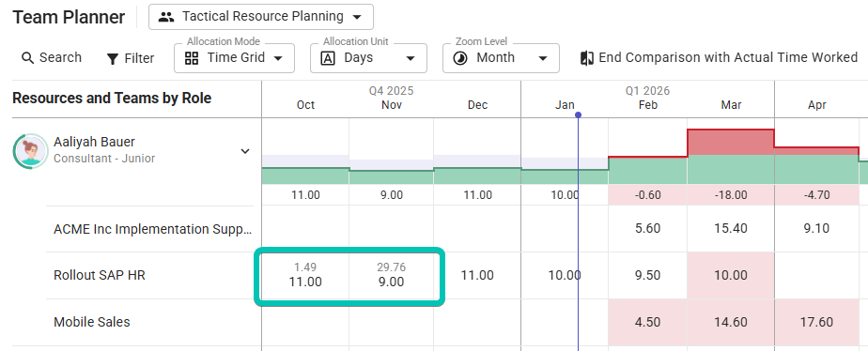
Task: Click the Mobile Sales February 4.50 cell
Action: [647, 322]
